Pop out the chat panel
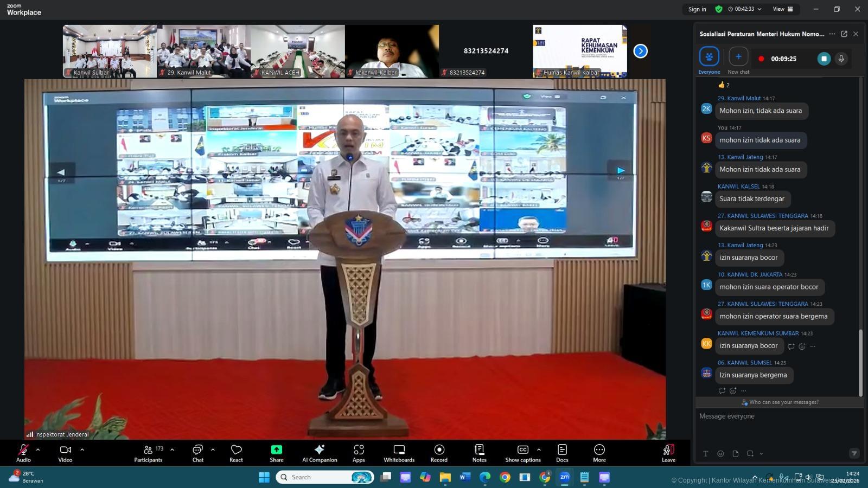This screenshot has height=488, width=868. (844, 34)
